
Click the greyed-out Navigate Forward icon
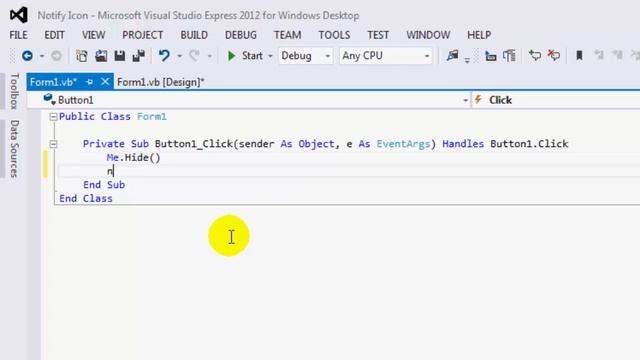(x=56, y=56)
